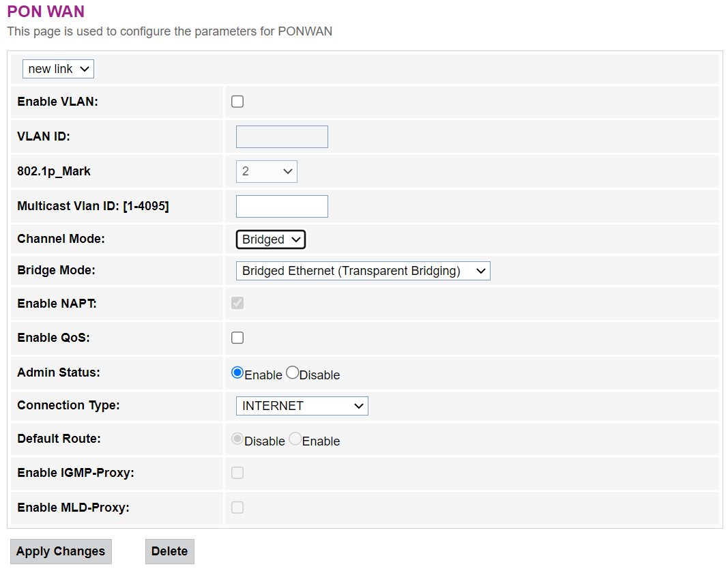Toggle the Enable MLD-Proxy checkbox
The image size is (728, 569).
(x=237, y=508)
